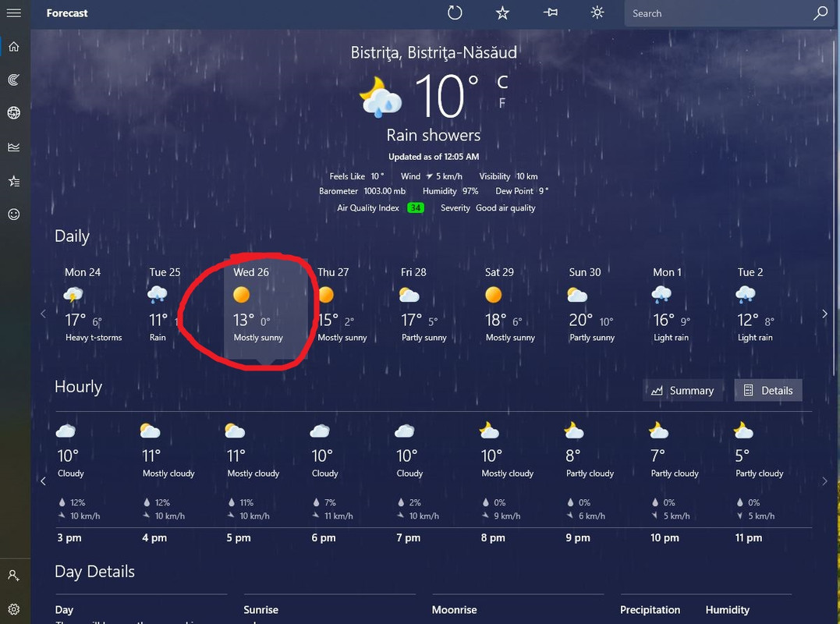
Task: Open the Maps radar icon in sidebar
Action: [14, 80]
